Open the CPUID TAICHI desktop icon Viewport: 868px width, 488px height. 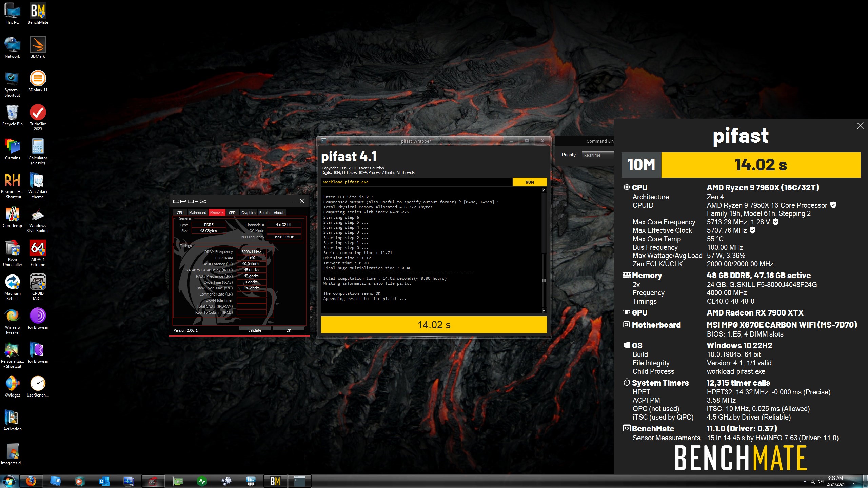coord(38,287)
